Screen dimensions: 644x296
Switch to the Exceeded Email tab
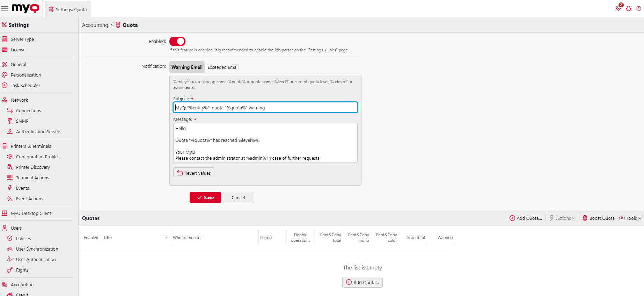(223, 67)
